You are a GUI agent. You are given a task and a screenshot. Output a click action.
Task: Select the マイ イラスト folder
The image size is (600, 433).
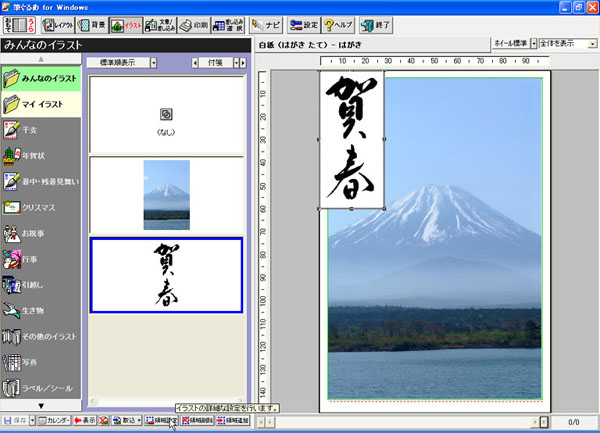pos(41,104)
